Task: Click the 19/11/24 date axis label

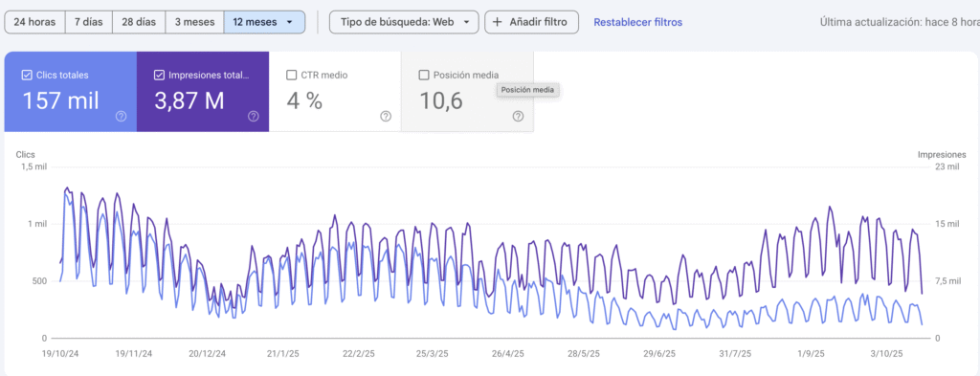Action: pyautogui.click(x=134, y=353)
